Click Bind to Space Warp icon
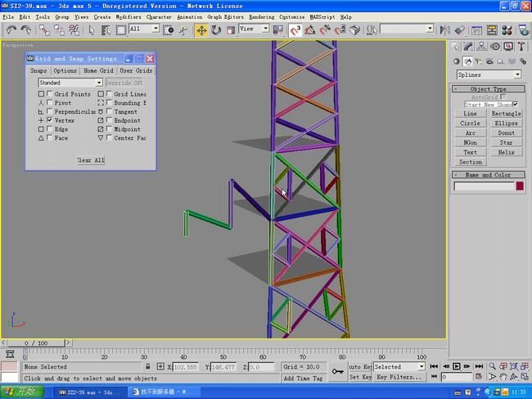Screen dimensions: 532x399 pyautogui.click(x=74, y=30)
